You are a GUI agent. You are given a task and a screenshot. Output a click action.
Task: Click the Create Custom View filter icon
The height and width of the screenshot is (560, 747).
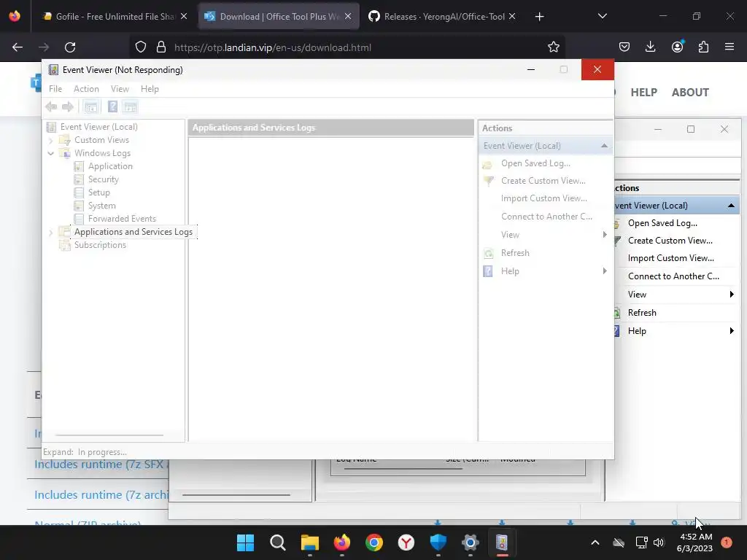coord(488,182)
